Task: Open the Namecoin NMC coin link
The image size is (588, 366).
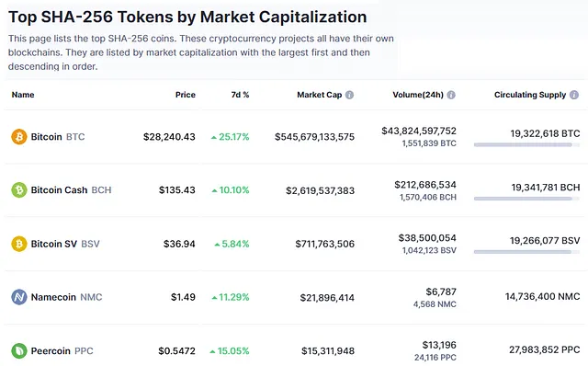Action: click(x=66, y=297)
